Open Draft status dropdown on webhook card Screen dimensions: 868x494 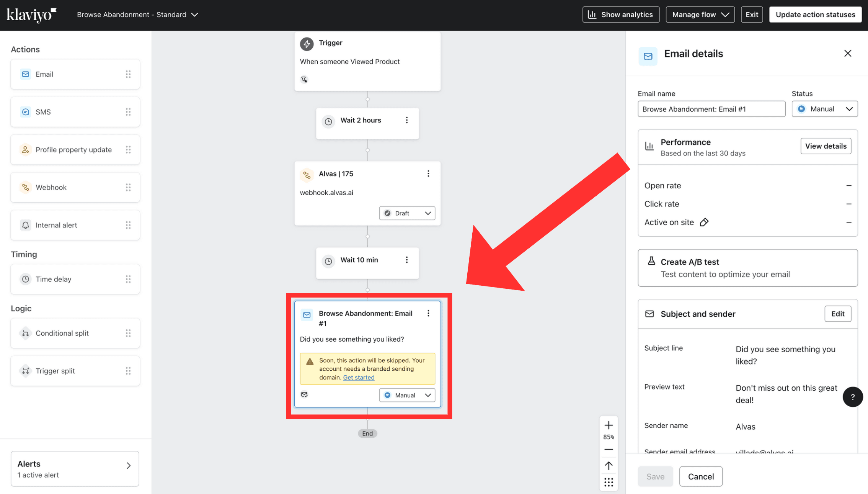coord(407,213)
